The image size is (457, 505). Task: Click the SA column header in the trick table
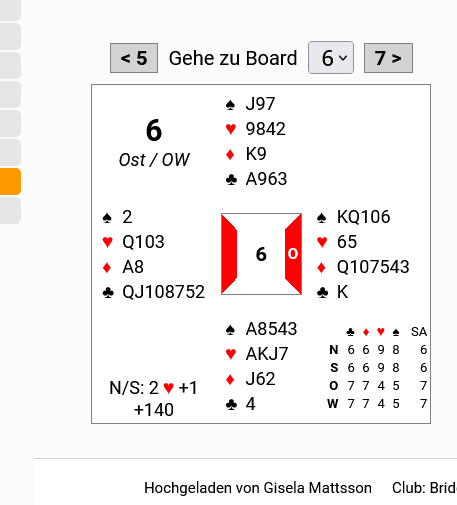pos(419,332)
